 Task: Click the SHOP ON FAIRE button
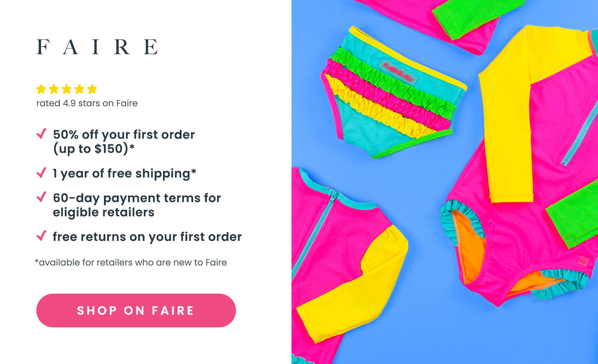pyautogui.click(x=136, y=310)
